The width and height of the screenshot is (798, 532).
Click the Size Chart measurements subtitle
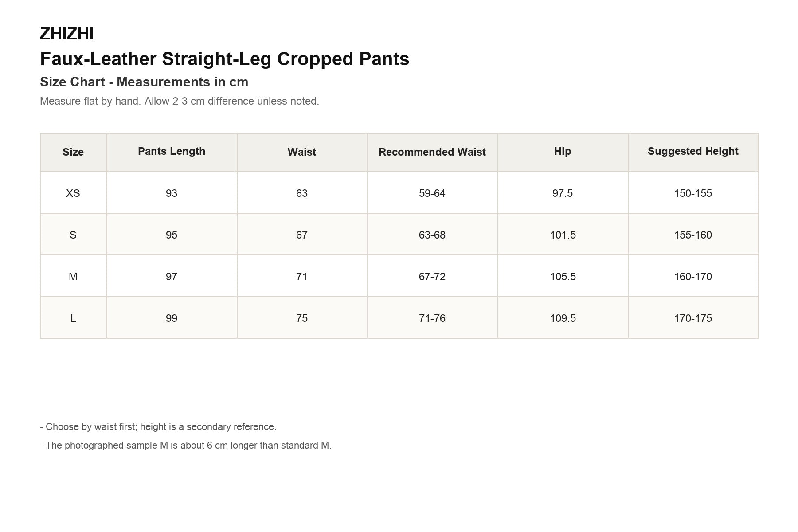[x=144, y=82]
